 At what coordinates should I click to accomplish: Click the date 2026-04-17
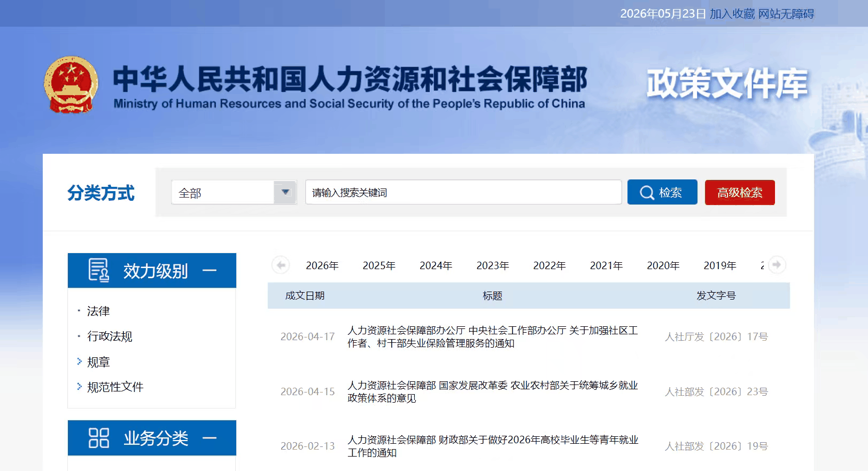point(308,337)
